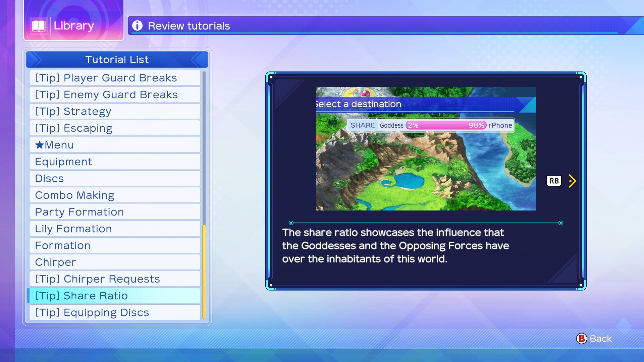Open the Equipment tutorial
Image resolution: width=644 pixels, height=362 pixels.
[114, 162]
